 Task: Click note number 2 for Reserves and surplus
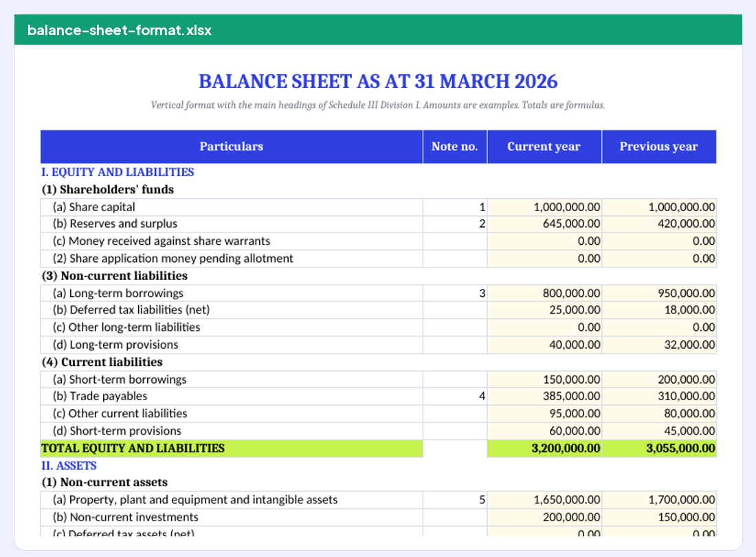[455, 224]
